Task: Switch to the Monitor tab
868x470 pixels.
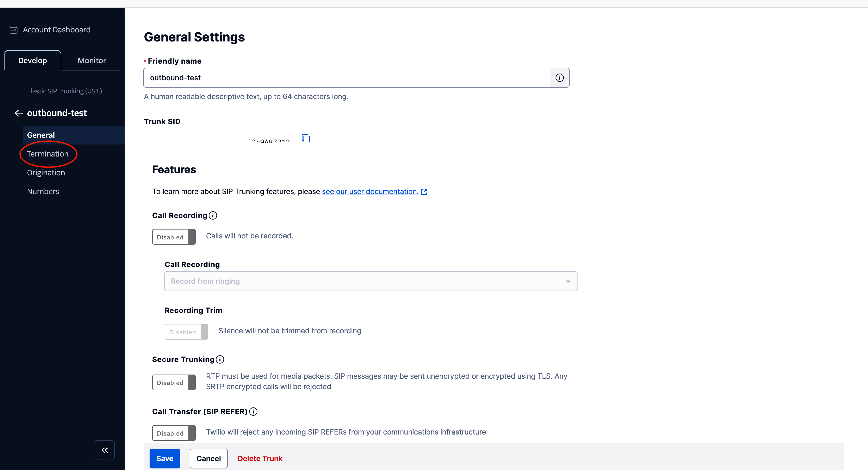Action: click(x=92, y=60)
